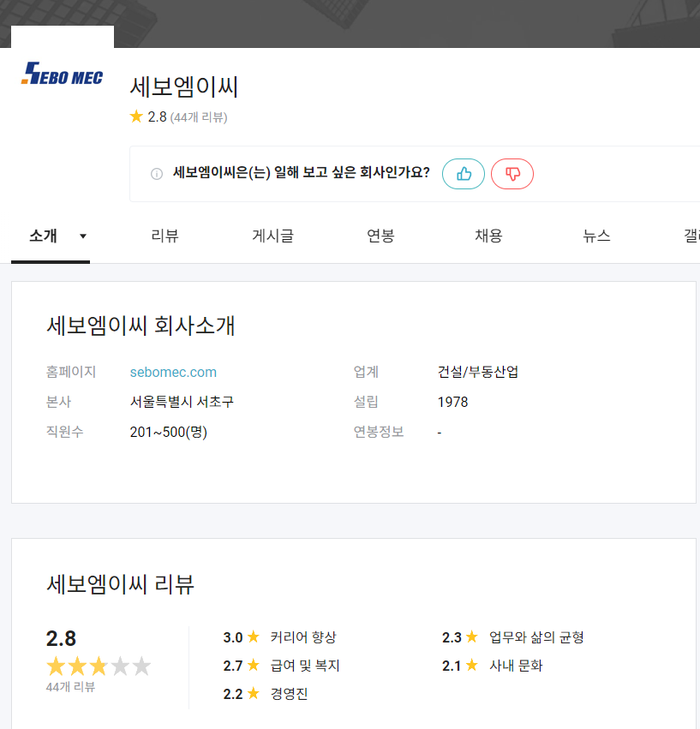Click the SEBO MEC company logo
700x729 pixels.
click(x=62, y=74)
